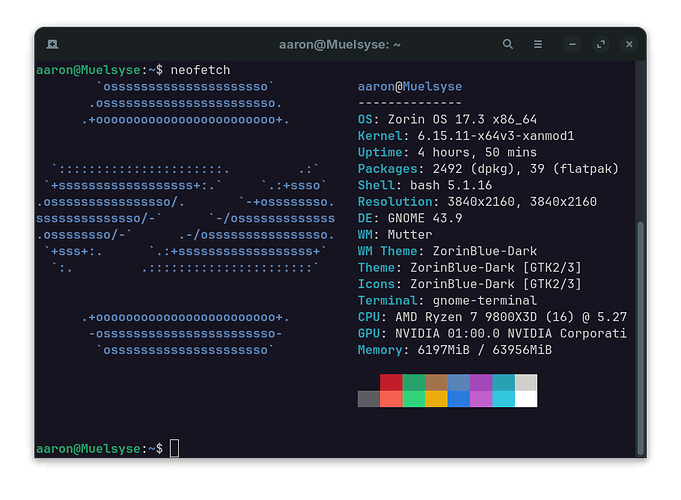Click the cursor at the bottom prompt
This screenshot has height=500, width=681.
coord(175,449)
